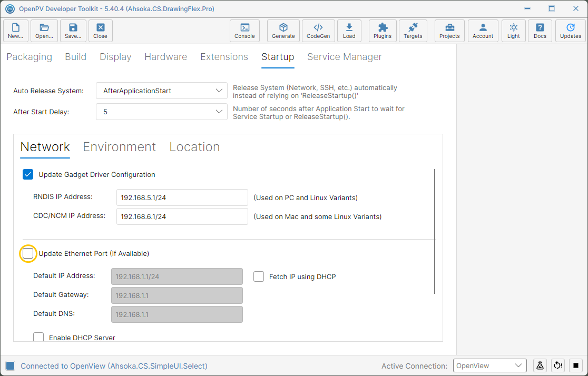Click the flask icon in status bar
This screenshot has width=588, height=376.
(540, 365)
